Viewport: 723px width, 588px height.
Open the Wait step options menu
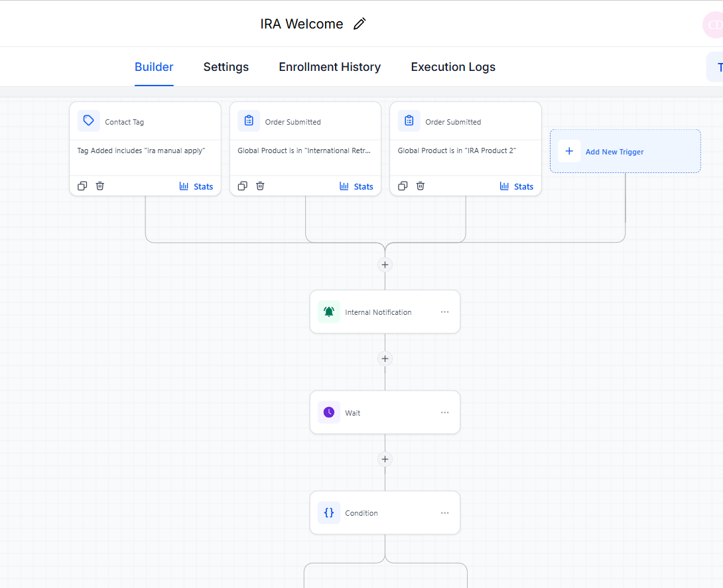[x=444, y=412]
